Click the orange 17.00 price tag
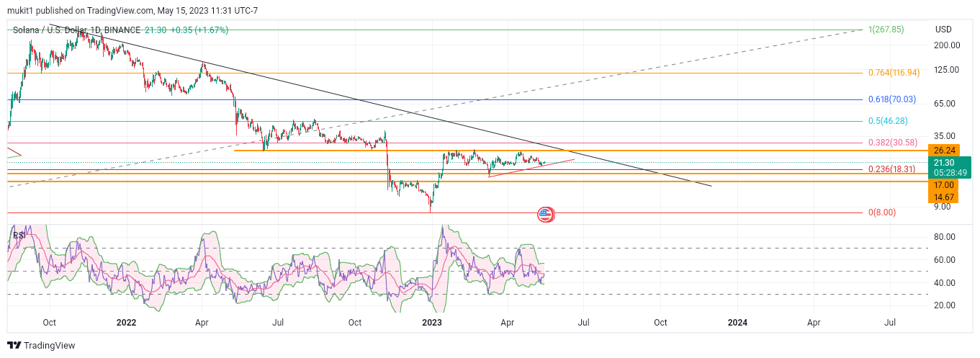980x358 pixels. [x=944, y=185]
